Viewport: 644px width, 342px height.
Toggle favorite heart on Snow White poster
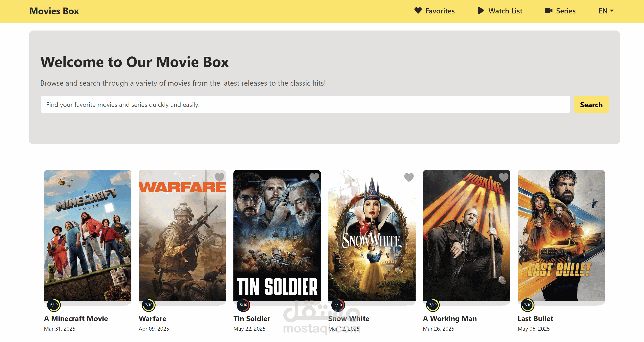pos(409,177)
